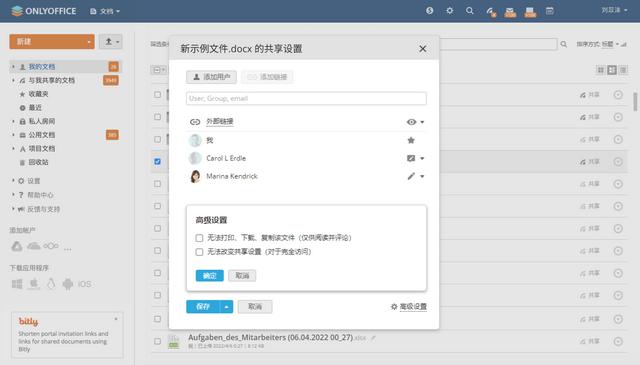Download the Windows desktop app
The width and height of the screenshot is (640, 365).
pyautogui.click(x=17, y=284)
